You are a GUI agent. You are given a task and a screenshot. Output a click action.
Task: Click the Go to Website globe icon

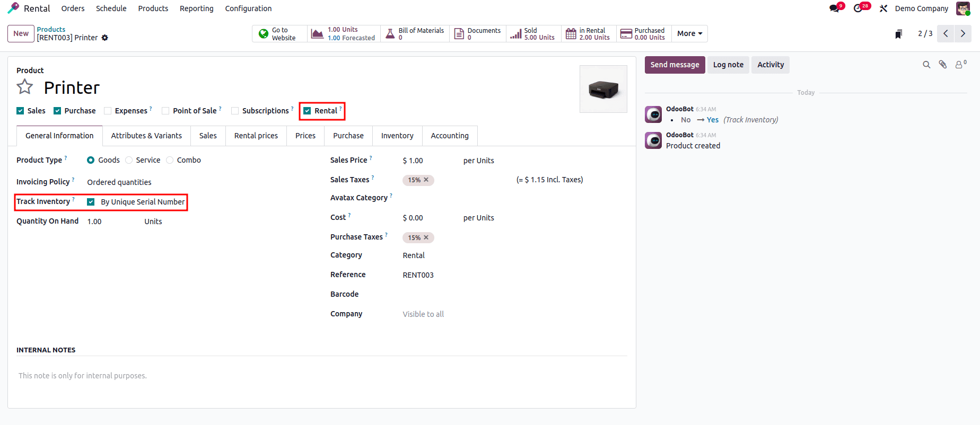(264, 34)
